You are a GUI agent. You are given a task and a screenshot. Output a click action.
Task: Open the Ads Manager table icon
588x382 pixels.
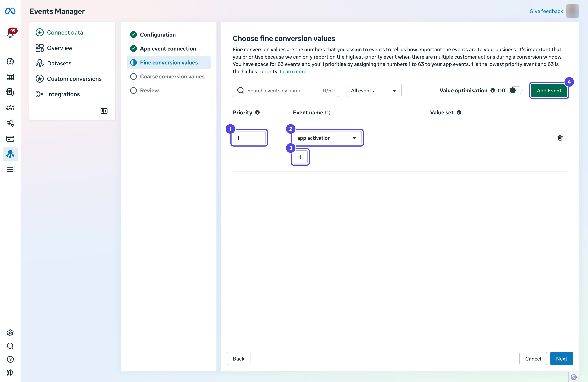[10, 77]
